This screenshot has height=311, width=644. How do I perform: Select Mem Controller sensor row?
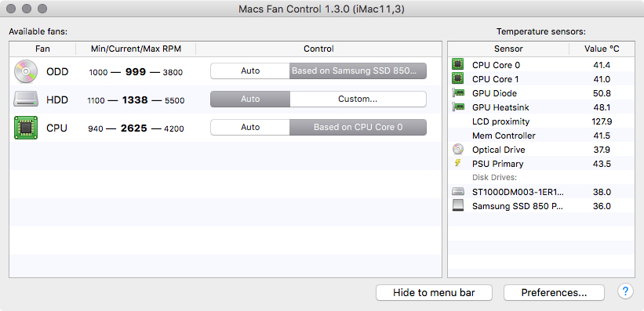541,135
